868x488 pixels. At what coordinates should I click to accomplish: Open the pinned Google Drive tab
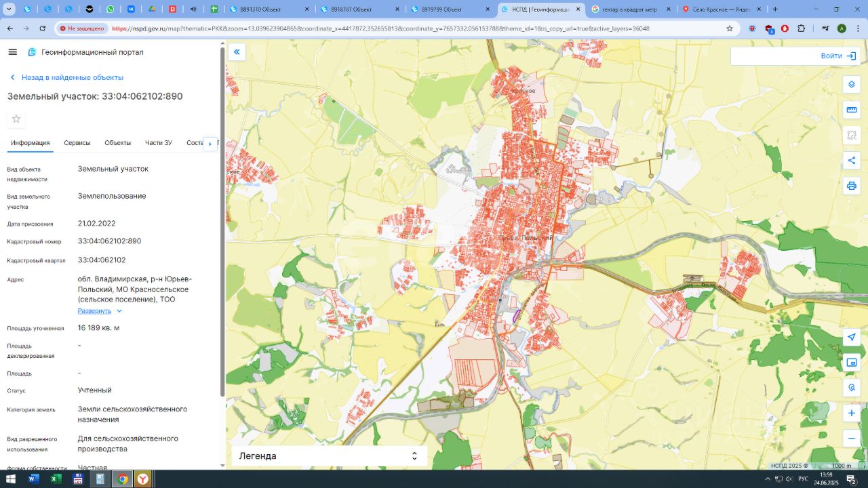pyautogui.click(x=152, y=9)
